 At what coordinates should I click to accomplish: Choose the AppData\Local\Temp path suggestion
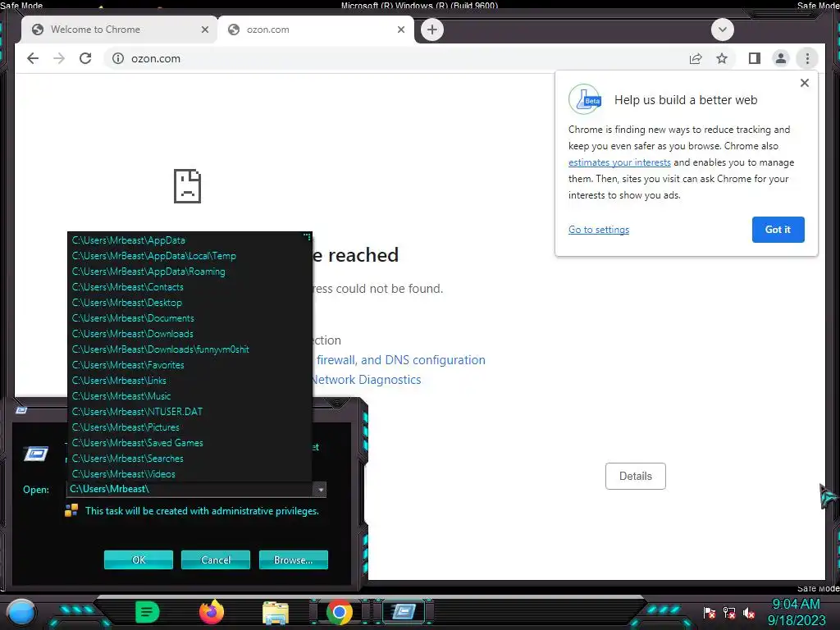(x=189, y=256)
